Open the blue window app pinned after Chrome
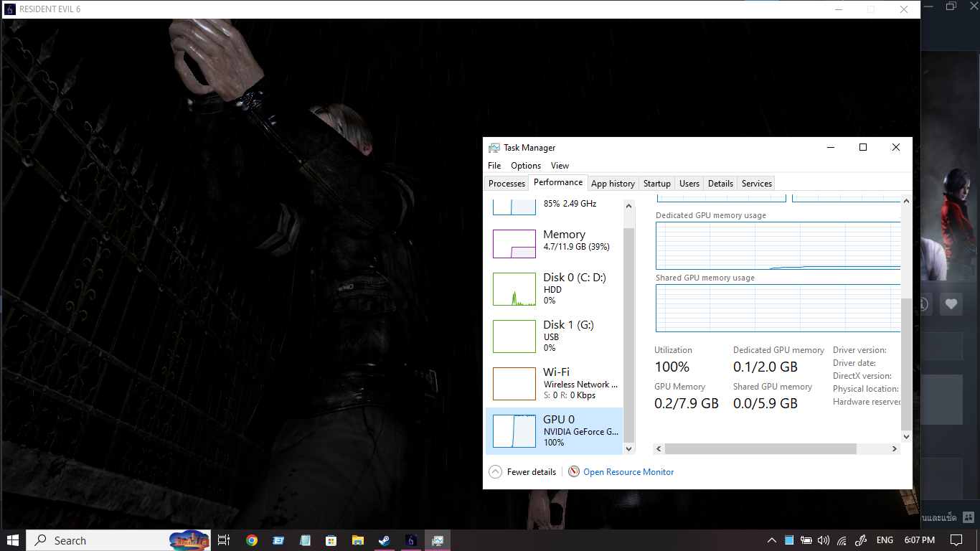The image size is (980, 551). click(278, 540)
